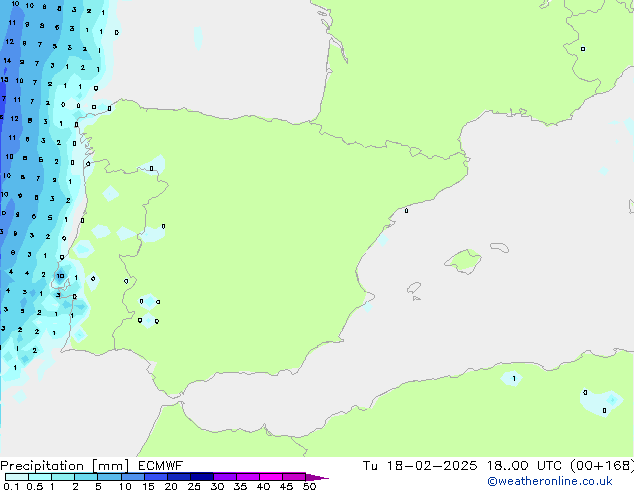Pick the 5–10 mm legend color swatch
The height and width of the screenshot is (490, 634).
(109, 477)
